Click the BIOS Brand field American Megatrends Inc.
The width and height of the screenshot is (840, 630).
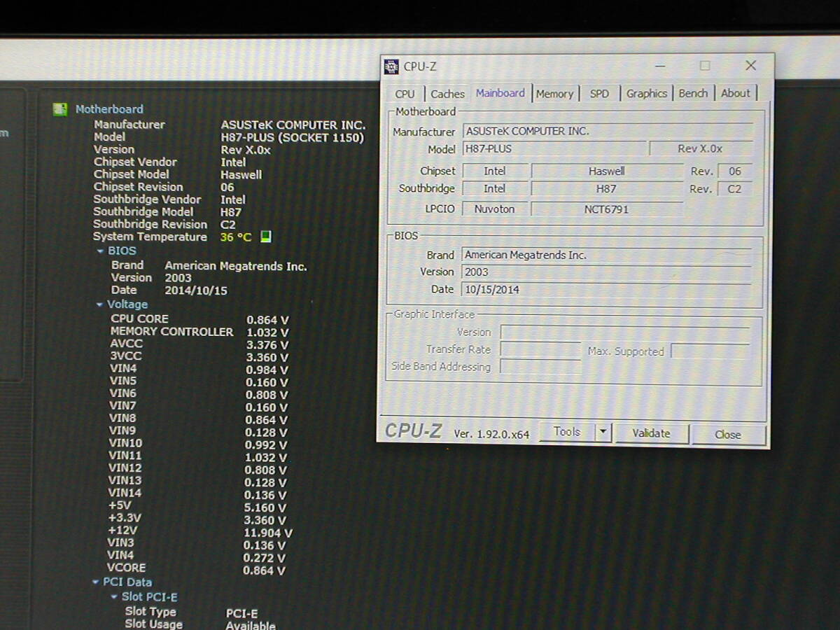pyautogui.click(x=606, y=255)
